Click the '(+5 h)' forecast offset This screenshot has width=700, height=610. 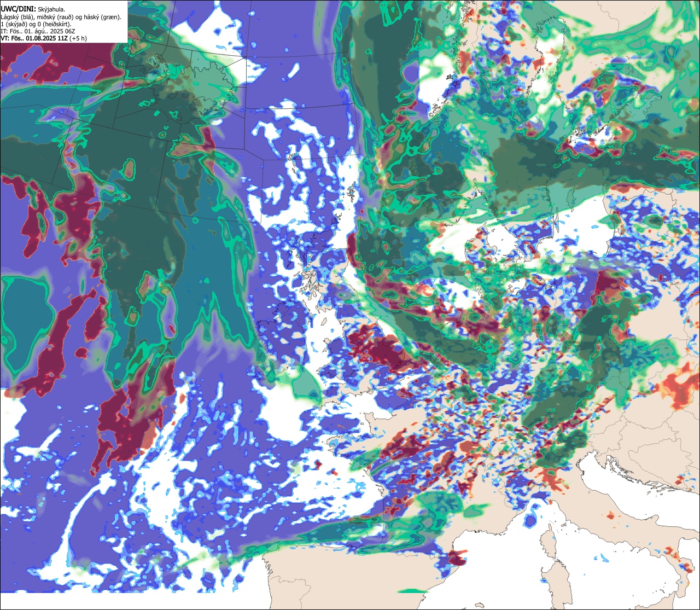[x=78, y=38]
